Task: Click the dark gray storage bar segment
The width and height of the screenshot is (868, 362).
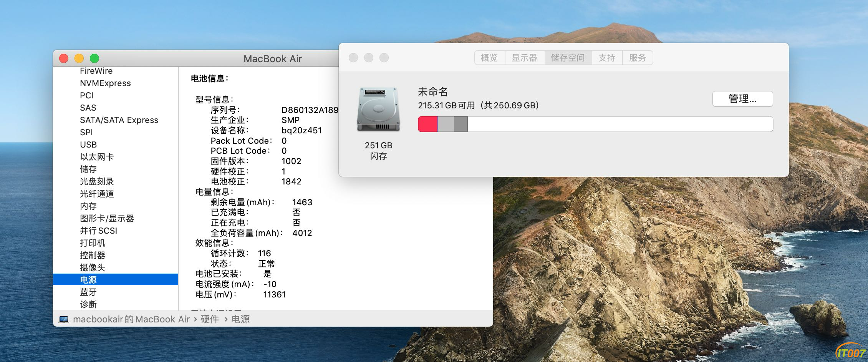Action: click(x=461, y=124)
